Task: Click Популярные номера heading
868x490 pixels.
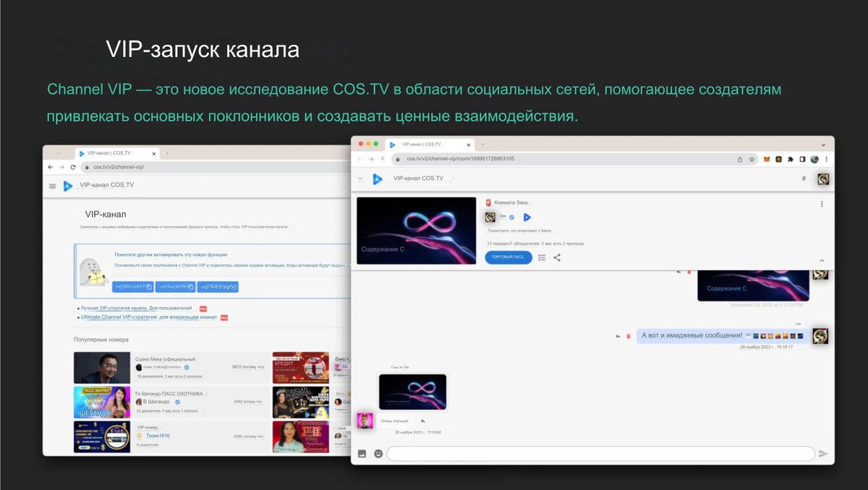Action: click(x=101, y=340)
